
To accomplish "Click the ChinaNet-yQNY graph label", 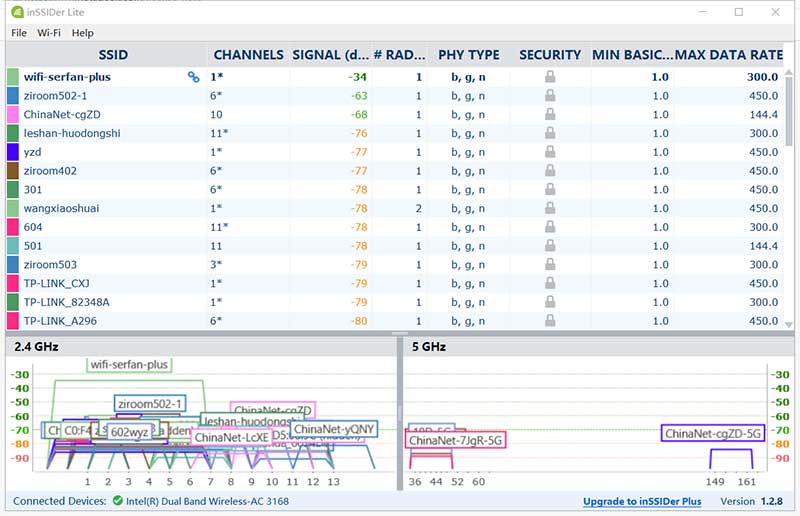I will click(334, 429).
